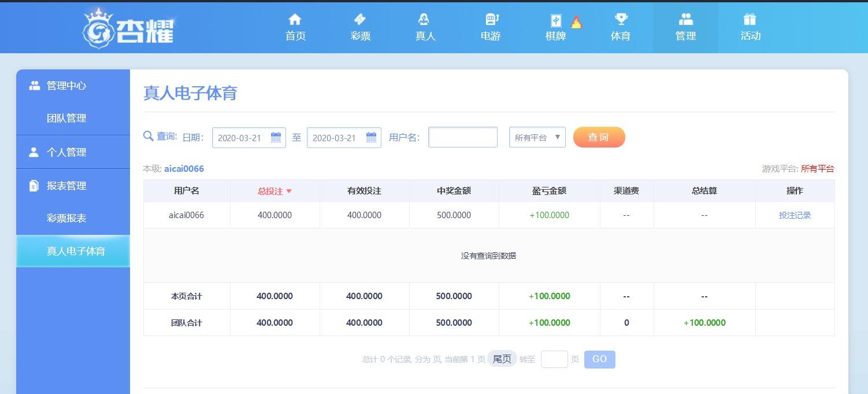Click 500.0000 in the aicai0066 row
The image size is (868, 394).
[454, 215]
